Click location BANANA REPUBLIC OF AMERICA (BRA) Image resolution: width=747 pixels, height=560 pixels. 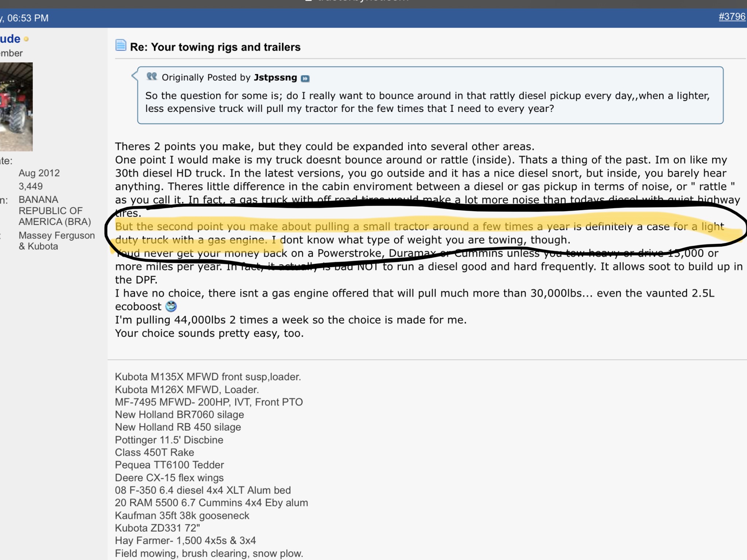click(55, 211)
